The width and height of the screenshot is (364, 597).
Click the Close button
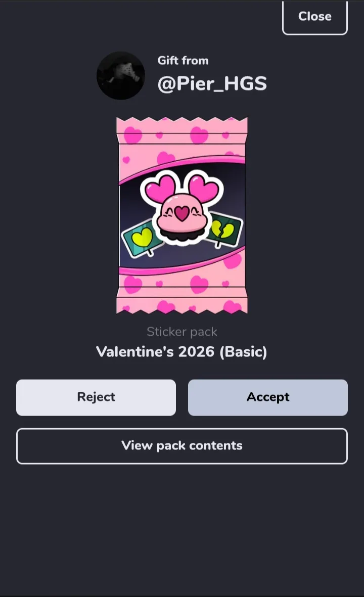click(x=315, y=17)
